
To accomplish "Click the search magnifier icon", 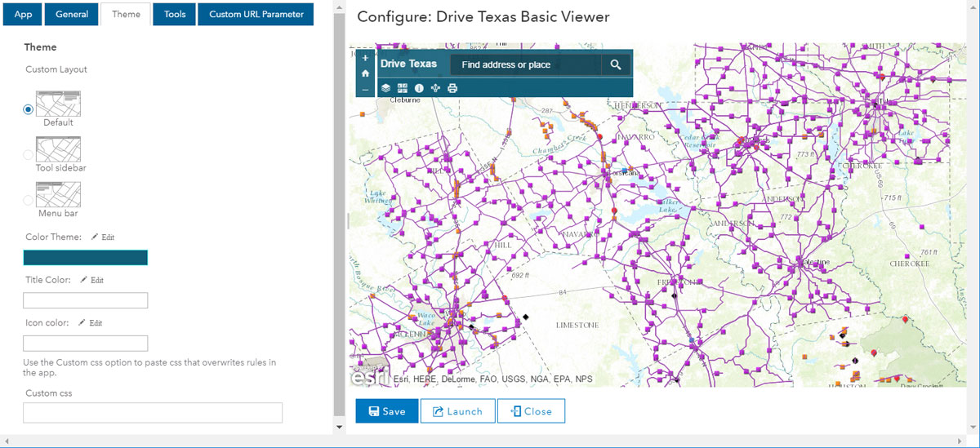I will [x=616, y=64].
